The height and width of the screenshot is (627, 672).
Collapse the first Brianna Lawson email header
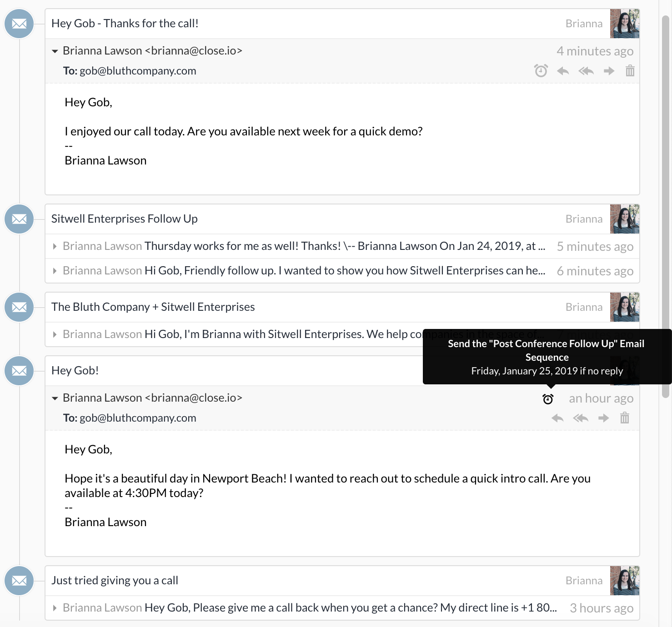tap(55, 51)
